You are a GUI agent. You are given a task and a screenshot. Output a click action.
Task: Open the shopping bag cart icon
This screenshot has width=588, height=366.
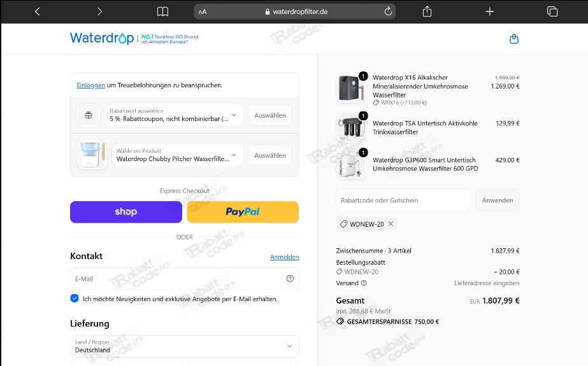point(513,39)
